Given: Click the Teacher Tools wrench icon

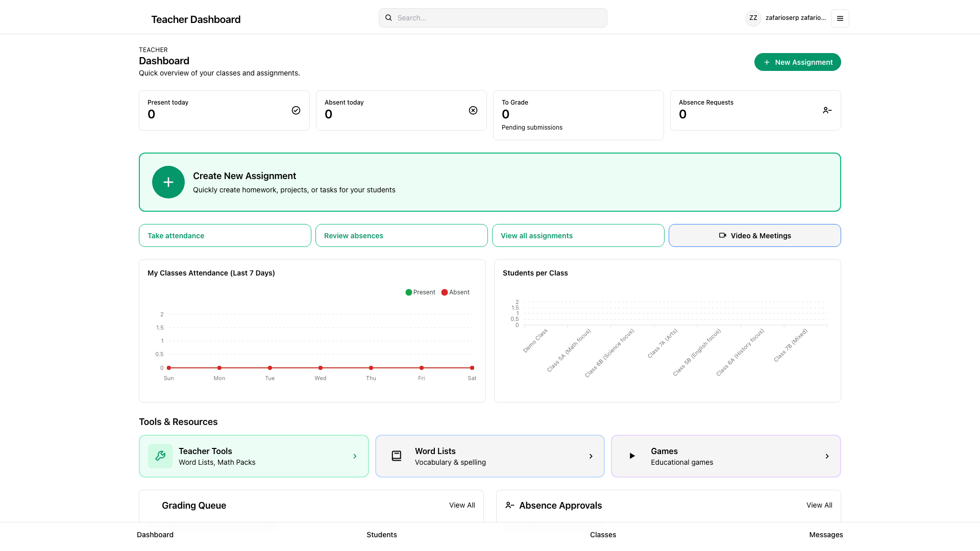Looking at the screenshot, I should coord(160,456).
